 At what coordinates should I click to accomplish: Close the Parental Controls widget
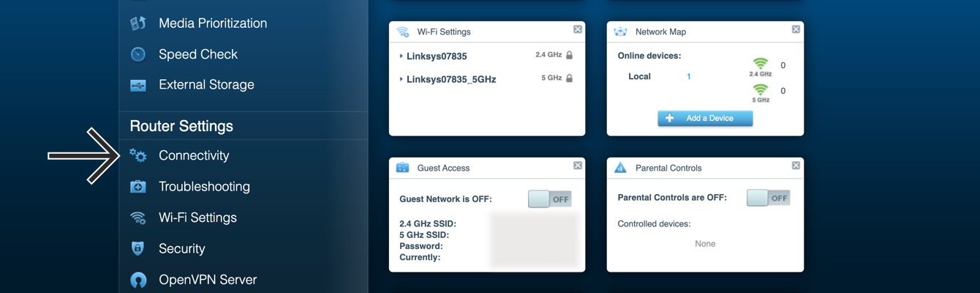(x=796, y=166)
